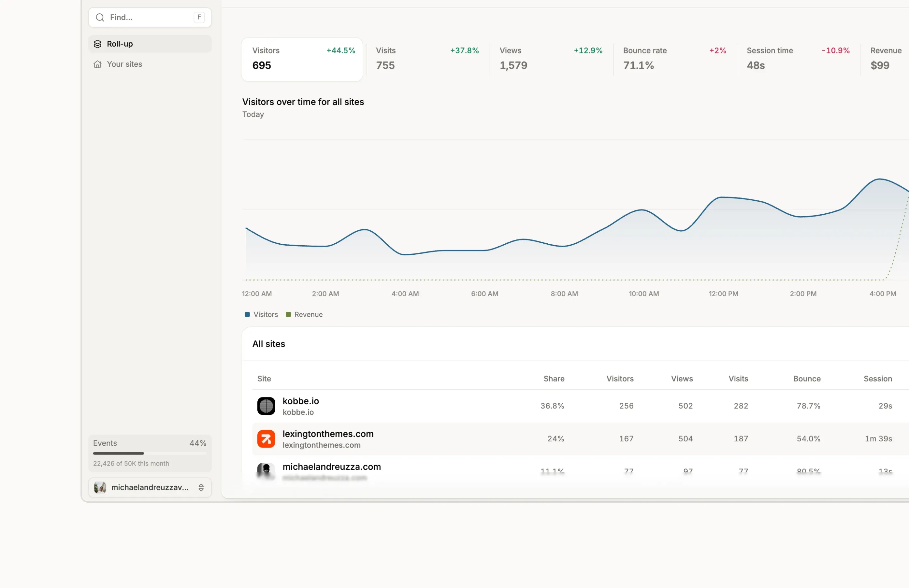Image resolution: width=909 pixels, height=588 pixels.
Task: Click the +44.5% visitors change value
Action: [341, 50]
